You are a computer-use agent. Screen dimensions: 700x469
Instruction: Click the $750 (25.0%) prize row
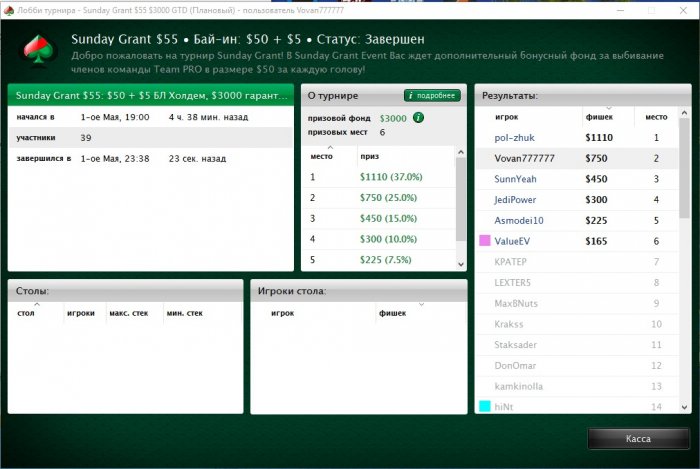379,198
